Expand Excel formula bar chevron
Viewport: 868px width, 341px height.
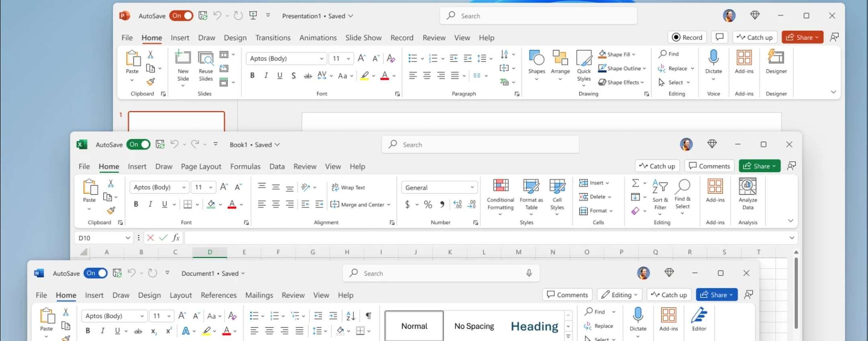pos(792,238)
